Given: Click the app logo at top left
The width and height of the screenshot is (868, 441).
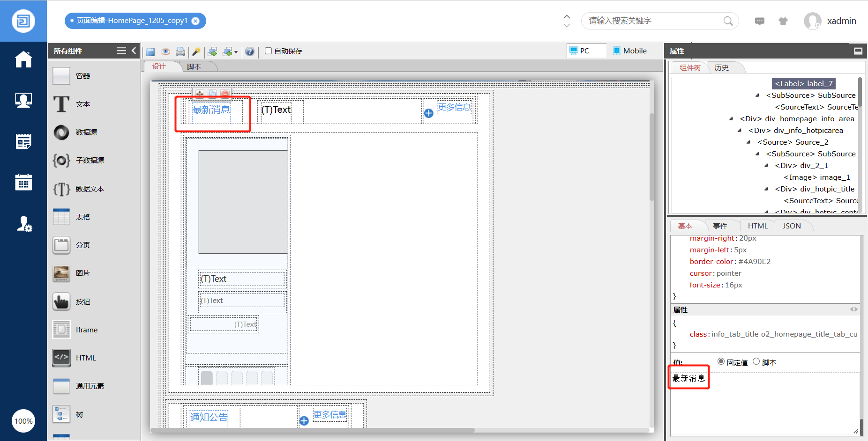Looking at the screenshot, I should [x=23, y=21].
